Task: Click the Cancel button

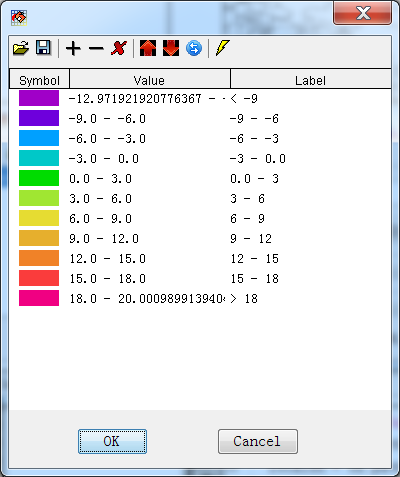Action: [x=258, y=441]
